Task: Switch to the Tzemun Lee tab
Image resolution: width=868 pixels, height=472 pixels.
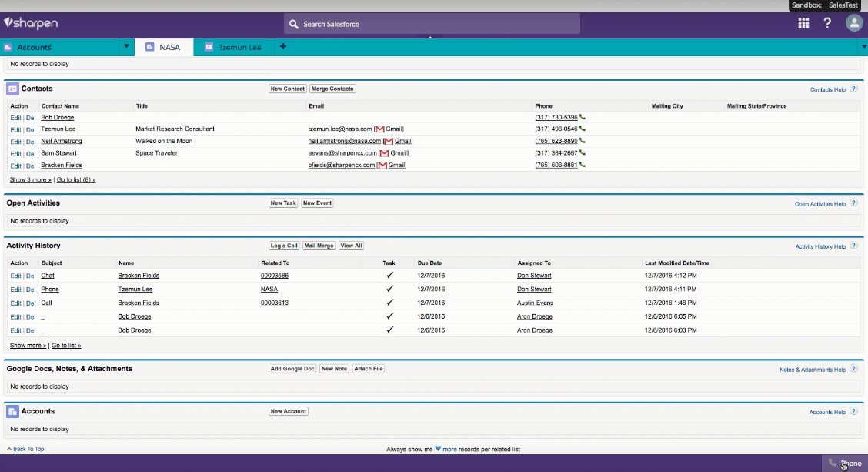Action: pos(233,47)
